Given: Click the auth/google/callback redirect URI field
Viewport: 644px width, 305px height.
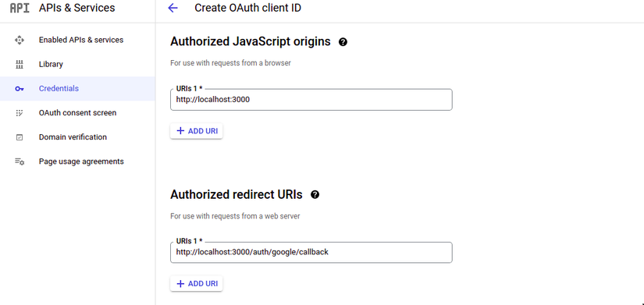Looking at the screenshot, I should click(x=311, y=252).
